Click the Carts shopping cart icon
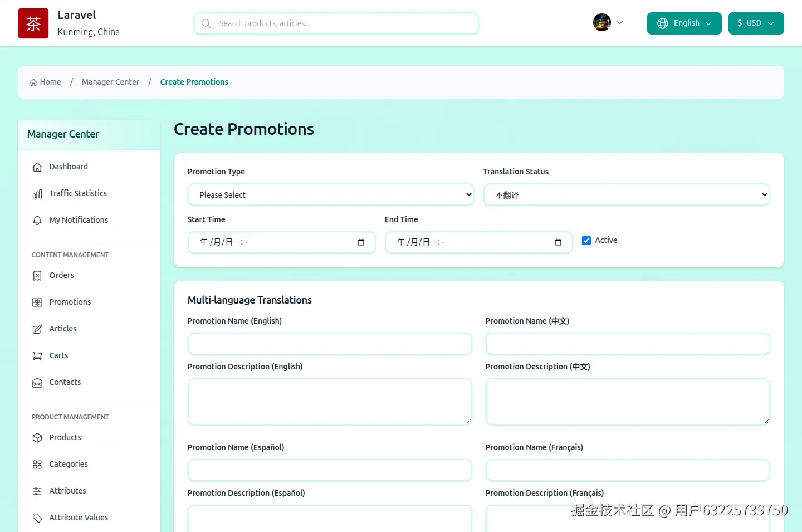Viewport: 802px width, 532px height. 37,356
